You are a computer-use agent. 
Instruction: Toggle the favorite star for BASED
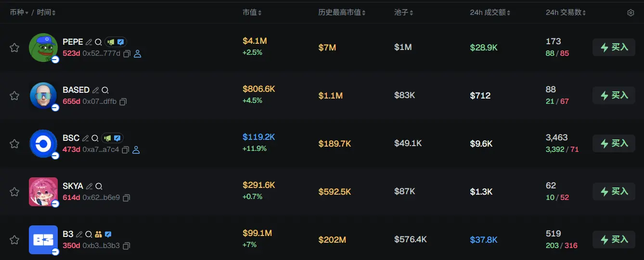click(x=14, y=96)
